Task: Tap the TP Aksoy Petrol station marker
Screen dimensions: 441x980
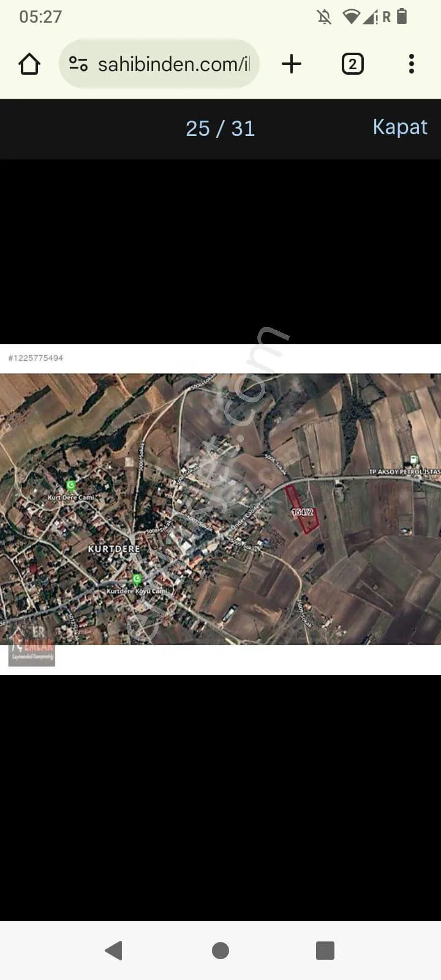Action: (414, 459)
